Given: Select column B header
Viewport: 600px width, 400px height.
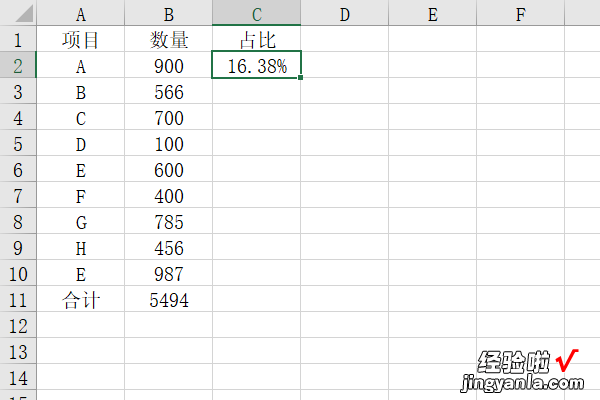Looking at the screenshot, I should pos(169,13).
